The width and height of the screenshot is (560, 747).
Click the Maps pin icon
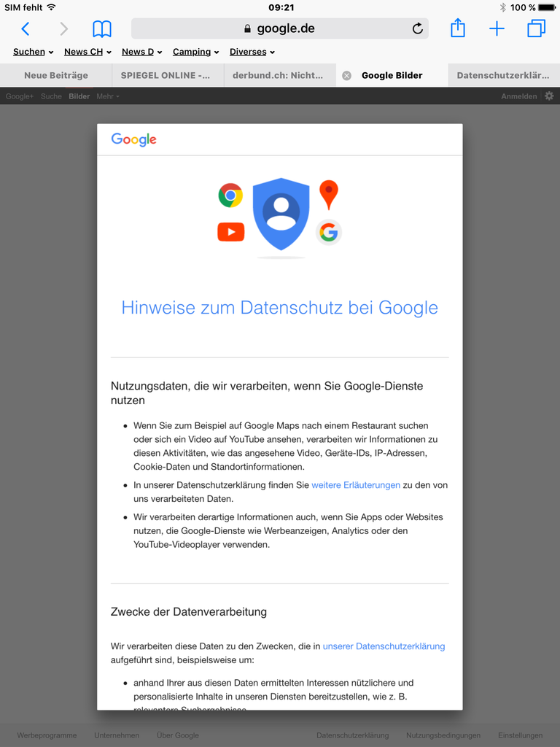click(x=329, y=195)
